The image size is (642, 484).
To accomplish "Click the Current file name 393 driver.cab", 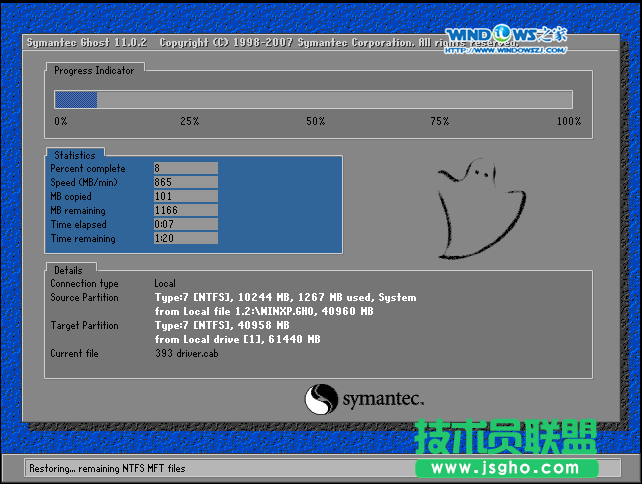I will pos(189,353).
